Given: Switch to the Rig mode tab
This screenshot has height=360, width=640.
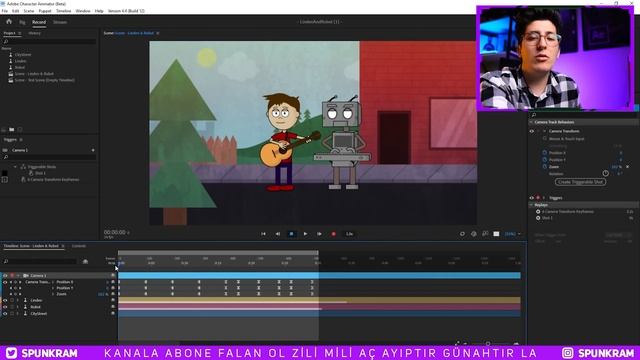Looking at the screenshot, I should point(22,22).
